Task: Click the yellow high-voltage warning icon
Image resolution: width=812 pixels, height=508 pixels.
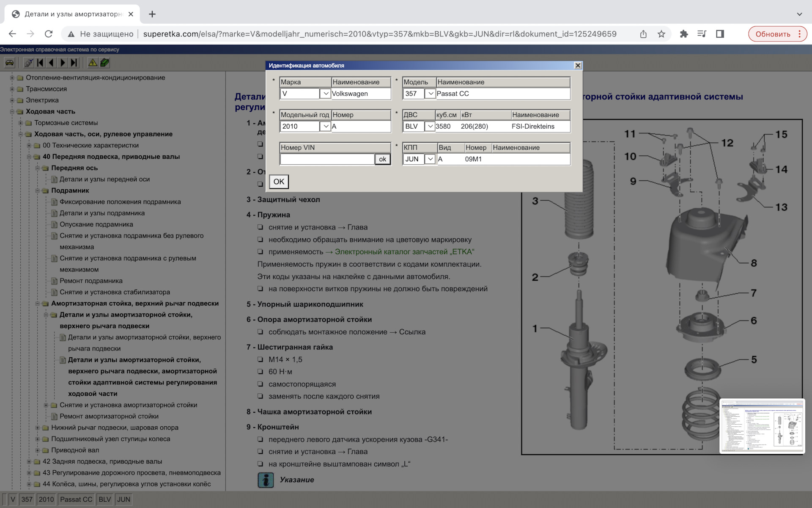Action: tap(92, 63)
